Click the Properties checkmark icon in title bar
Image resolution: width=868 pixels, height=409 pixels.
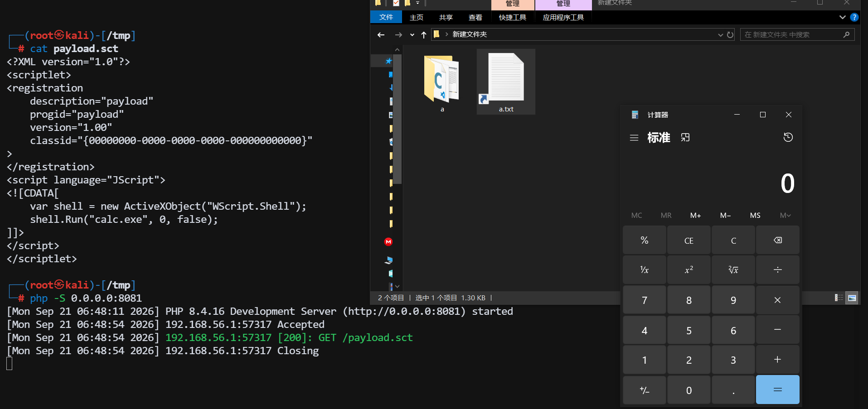[396, 3]
